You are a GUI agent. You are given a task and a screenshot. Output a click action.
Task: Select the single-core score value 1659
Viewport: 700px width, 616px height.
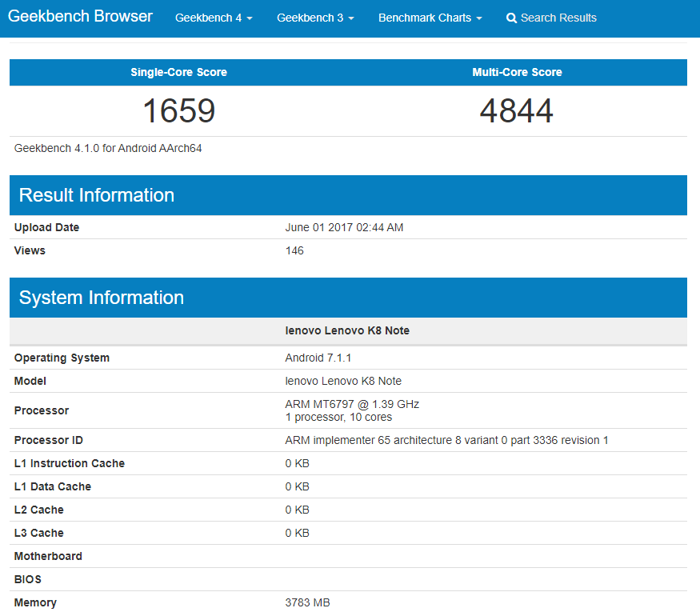[179, 110]
